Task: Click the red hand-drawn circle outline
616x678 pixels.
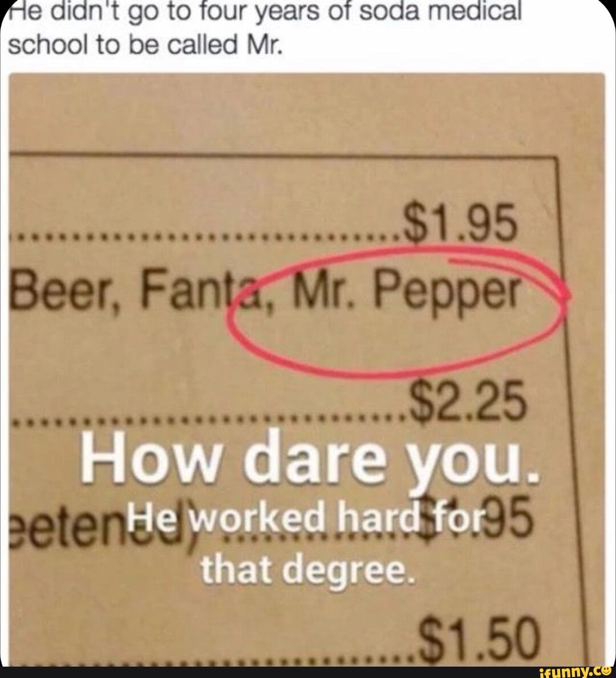Action: 398,310
